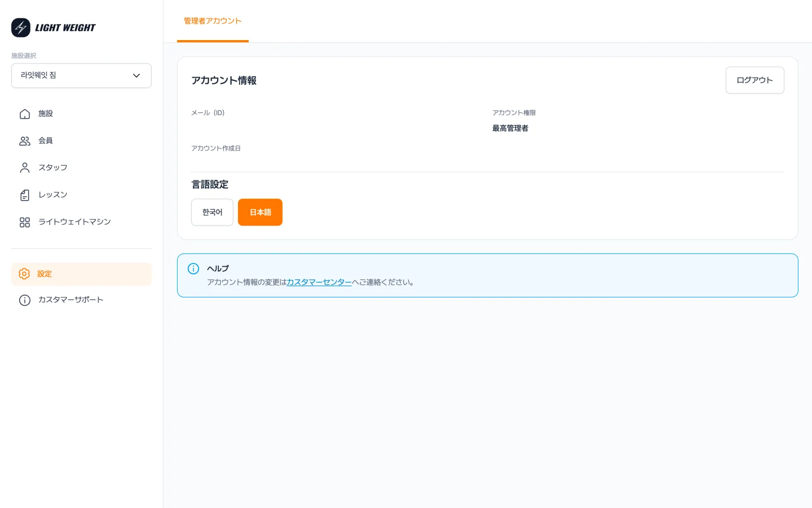Click the house icon next to 施設

tap(24, 114)
